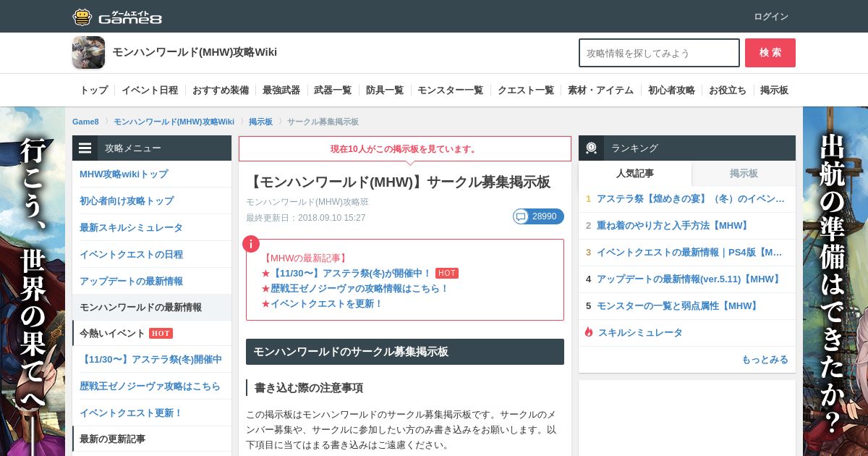Open 初心者攻略 navigation item
The width and height of the screenshot is (868, 456).
pos(671,90)
